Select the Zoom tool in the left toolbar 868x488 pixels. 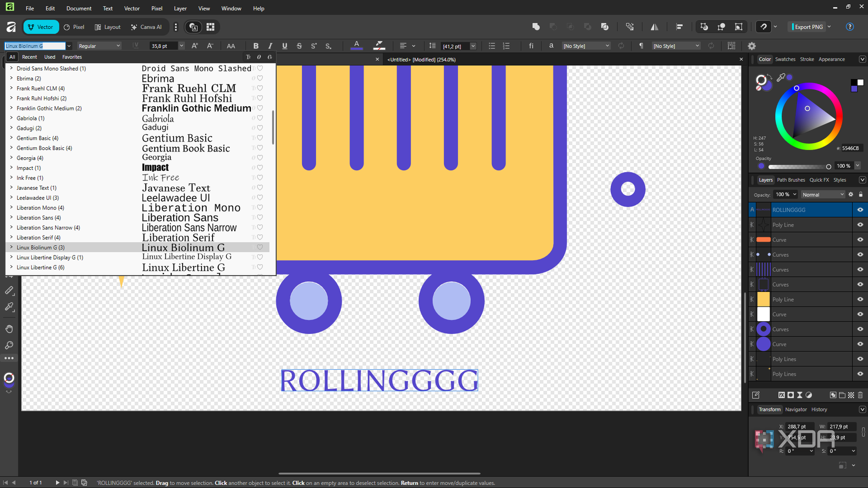pyautogui.click(x=9, y=345)
